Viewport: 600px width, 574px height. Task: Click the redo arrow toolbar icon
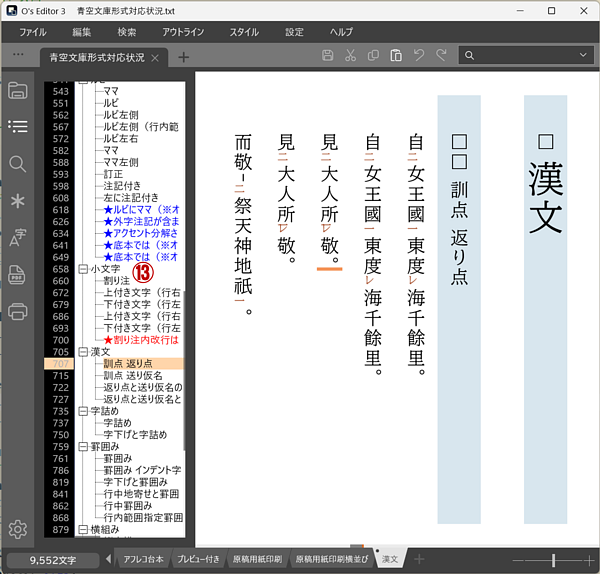[442, 55]
